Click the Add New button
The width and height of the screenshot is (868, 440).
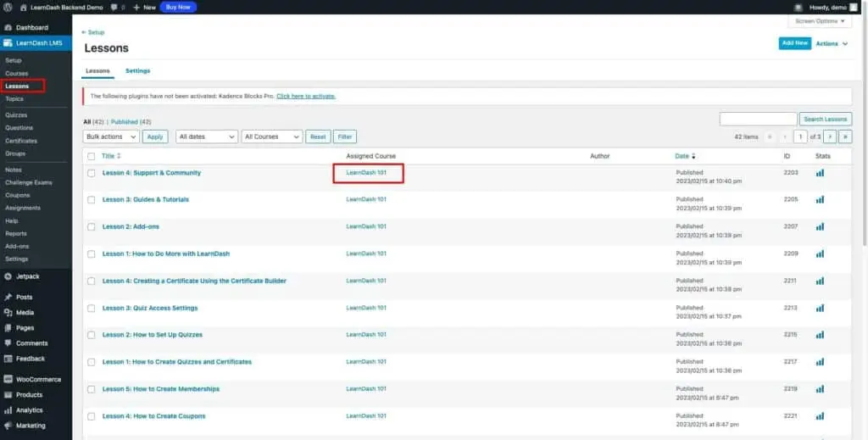pyautogui.click(x=795, y=43)
